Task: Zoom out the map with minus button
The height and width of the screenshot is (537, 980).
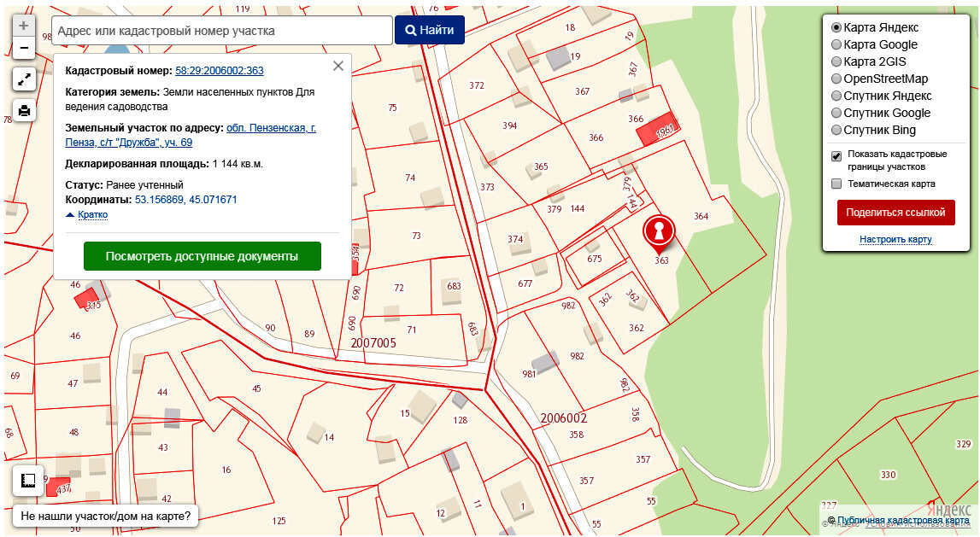Action: (x=24, y=48)
